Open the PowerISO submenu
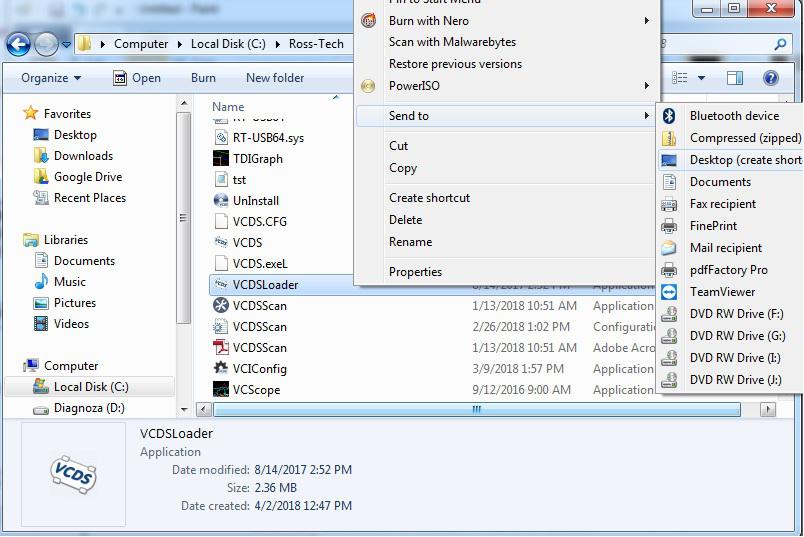This screenshot has height=537, width=804. [x=506, y=86]
